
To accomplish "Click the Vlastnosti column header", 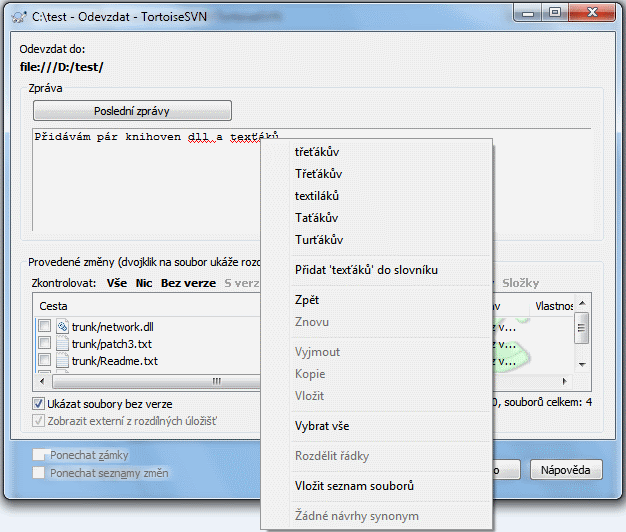I will point(554,306).
